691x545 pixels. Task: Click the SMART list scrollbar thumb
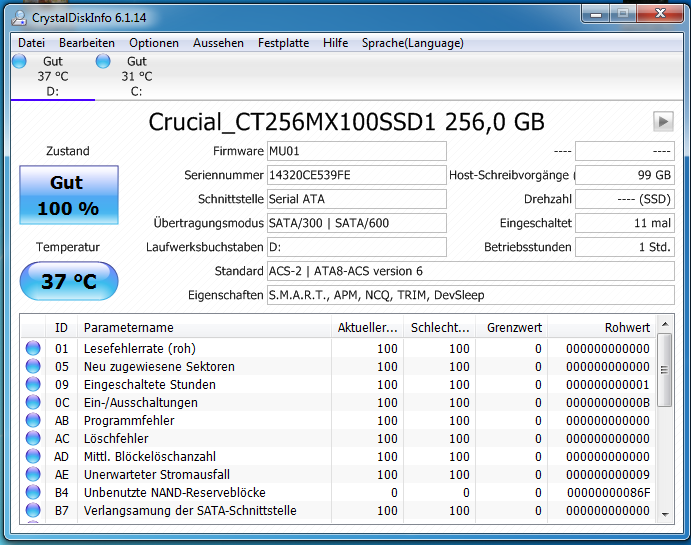coord(665,370)
